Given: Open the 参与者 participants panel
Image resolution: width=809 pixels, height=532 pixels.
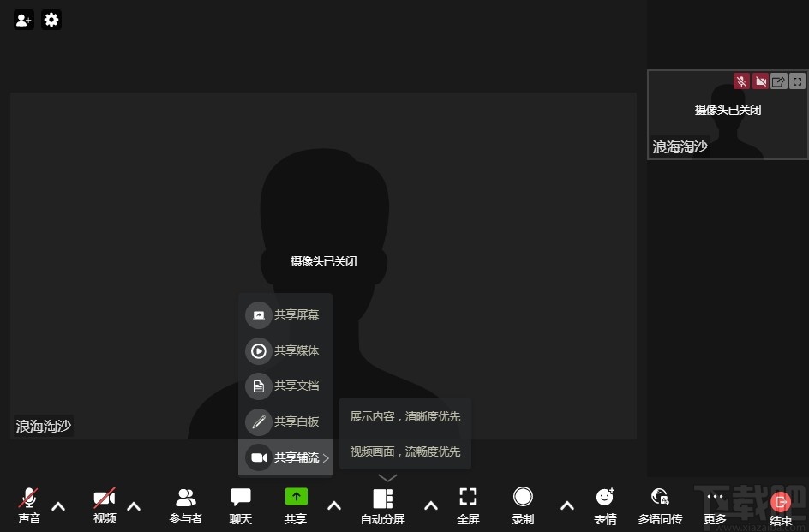Looking at the screenshot, I should [185, 505].
